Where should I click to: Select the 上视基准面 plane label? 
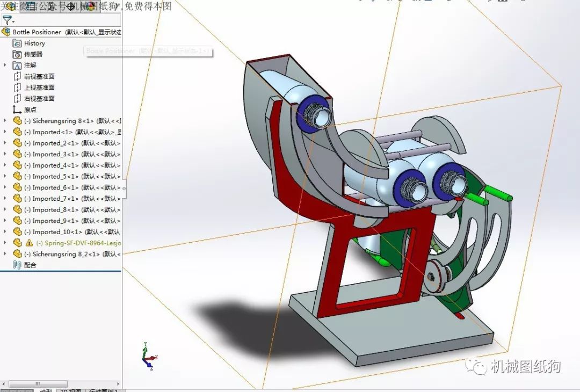point(39,88)
